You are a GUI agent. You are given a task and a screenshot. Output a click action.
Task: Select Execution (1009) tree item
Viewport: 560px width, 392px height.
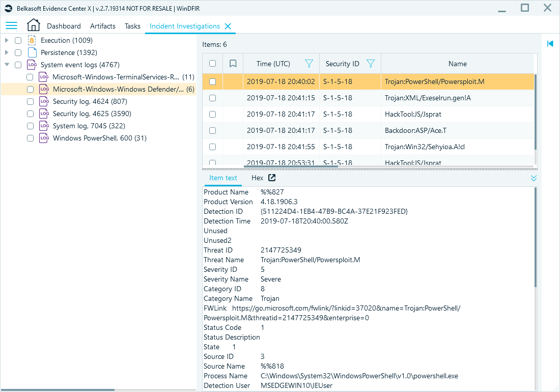[66, 40]
